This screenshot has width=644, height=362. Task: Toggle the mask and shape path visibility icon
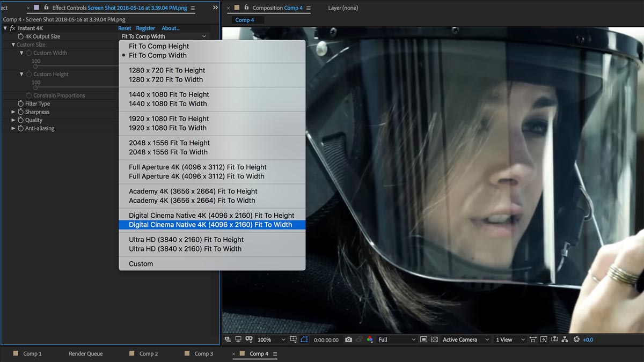click(304, 339)
